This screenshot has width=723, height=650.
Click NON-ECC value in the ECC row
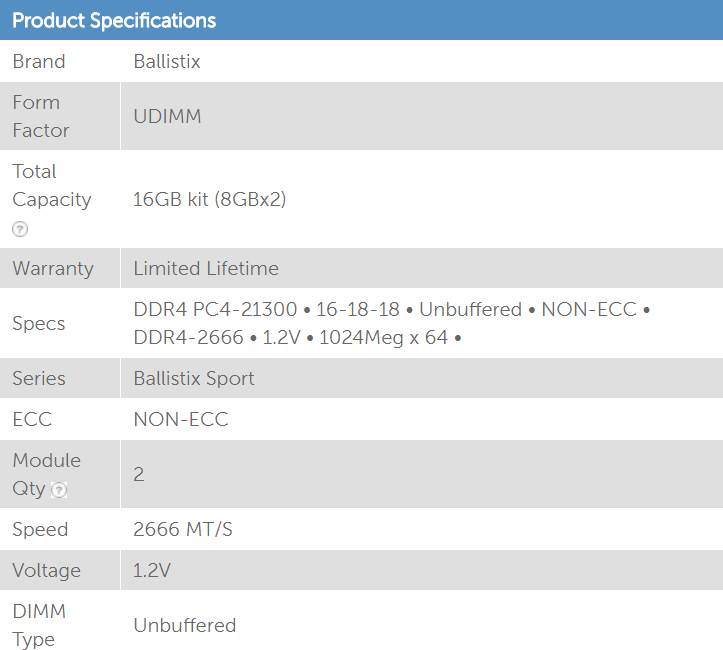(x=181, y=420)
